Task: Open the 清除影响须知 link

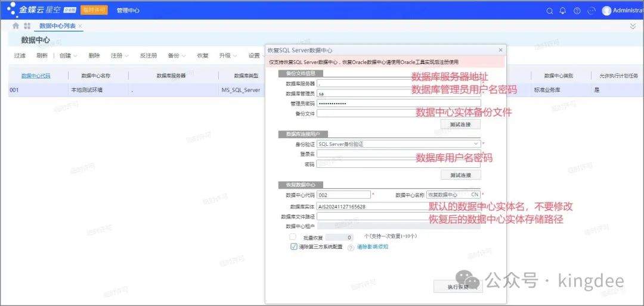Action: click(x=373, y=247)
